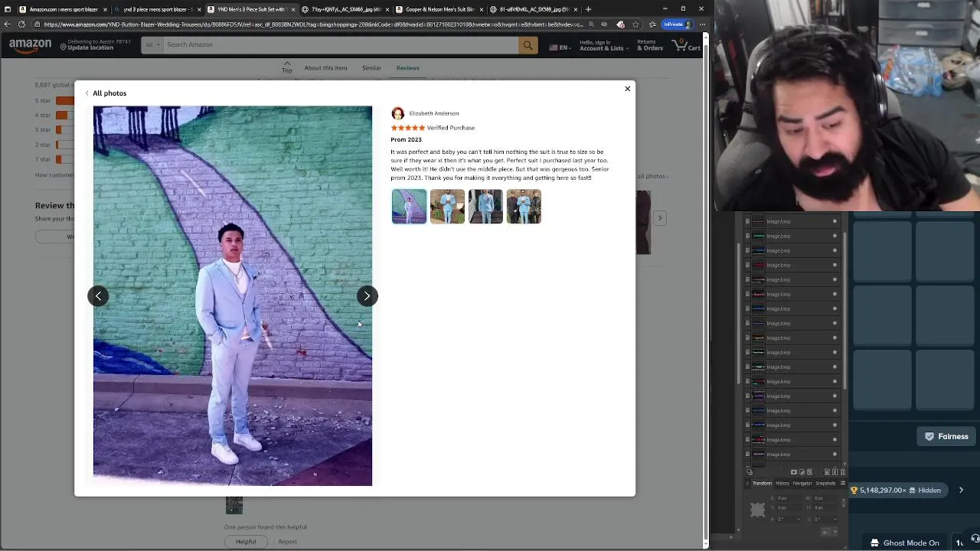
Task: Close the YND Men's 3 Piece Suit tab
Action: 292,9
